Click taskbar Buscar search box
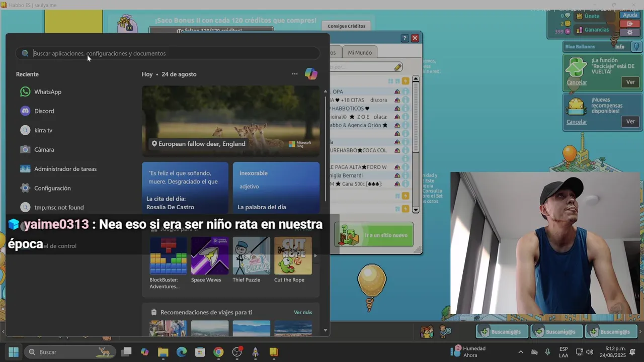644x362 pixels. pyautogui.click(x=70, y=352)
